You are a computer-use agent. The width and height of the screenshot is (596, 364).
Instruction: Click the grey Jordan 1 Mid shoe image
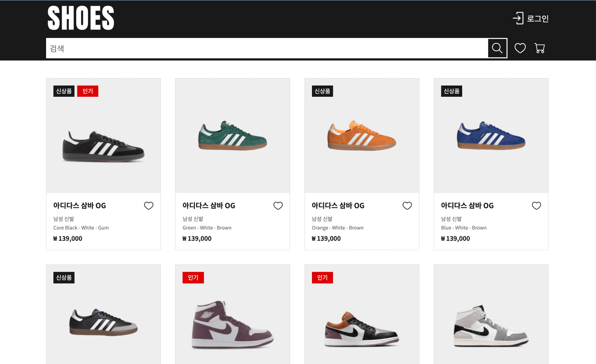[491, 326]
